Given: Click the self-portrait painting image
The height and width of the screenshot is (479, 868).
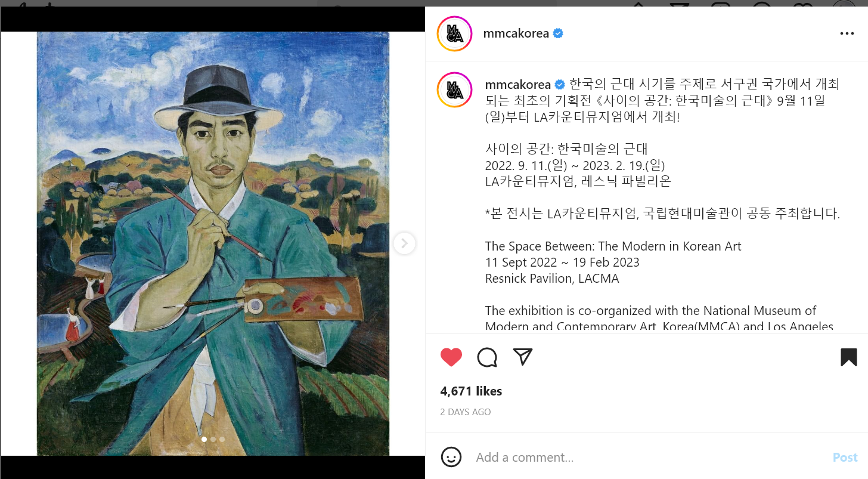Looking at the screenshot, I should [x=213, y=243].
